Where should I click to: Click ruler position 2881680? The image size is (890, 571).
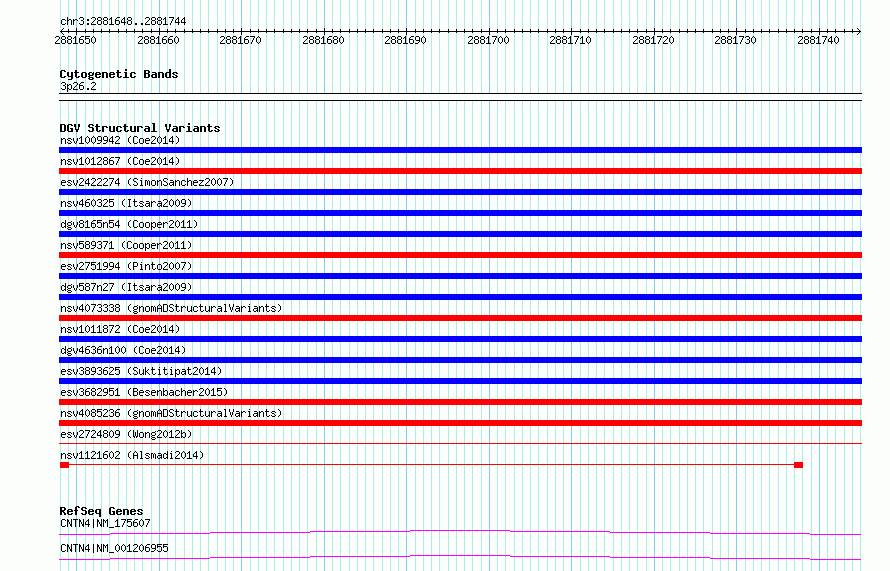pos(324,40)
